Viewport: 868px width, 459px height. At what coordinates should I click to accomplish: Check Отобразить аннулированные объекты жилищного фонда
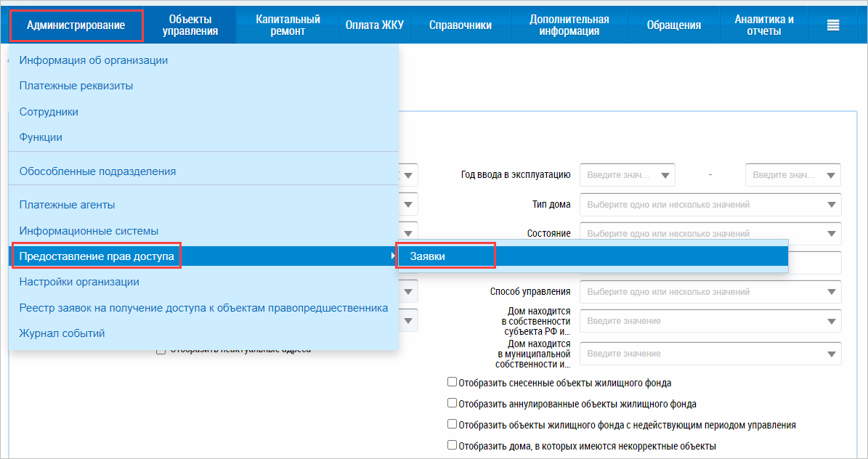click(453, 403)
